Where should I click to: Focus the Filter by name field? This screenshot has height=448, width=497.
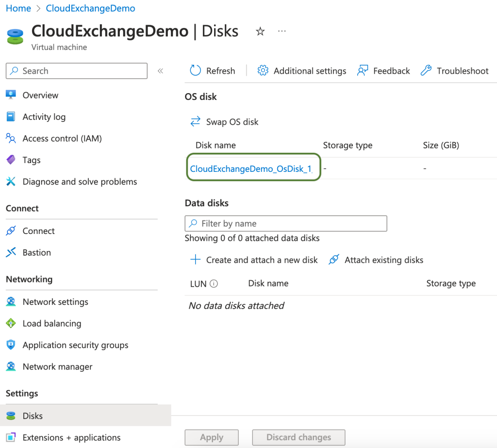click(286, 224)
